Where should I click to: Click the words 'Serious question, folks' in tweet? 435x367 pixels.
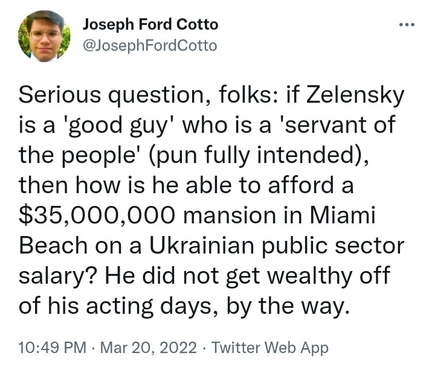coord(143,96)
